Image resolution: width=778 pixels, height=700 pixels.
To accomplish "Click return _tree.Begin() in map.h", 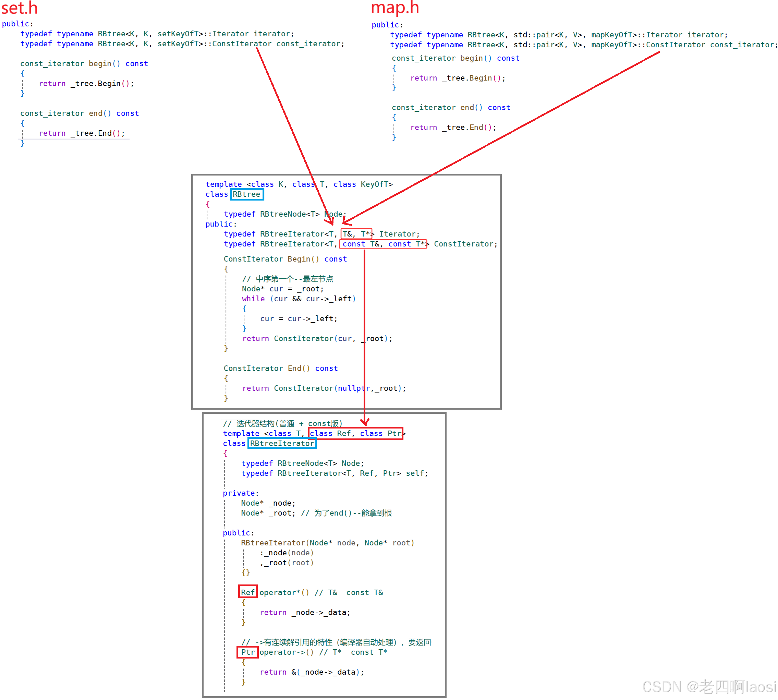I will click(457, 78).
